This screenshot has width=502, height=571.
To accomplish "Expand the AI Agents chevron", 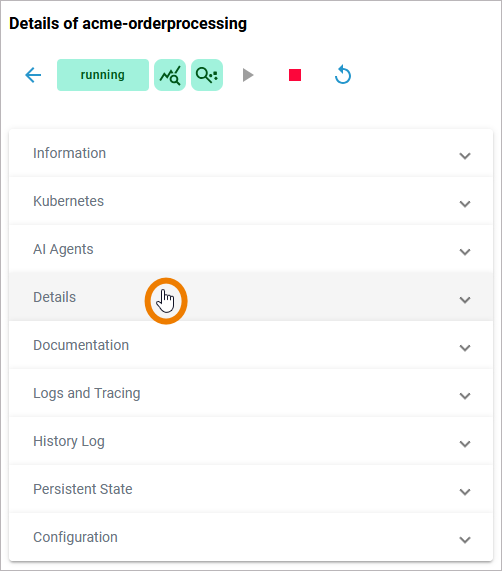I will [465, 252].
